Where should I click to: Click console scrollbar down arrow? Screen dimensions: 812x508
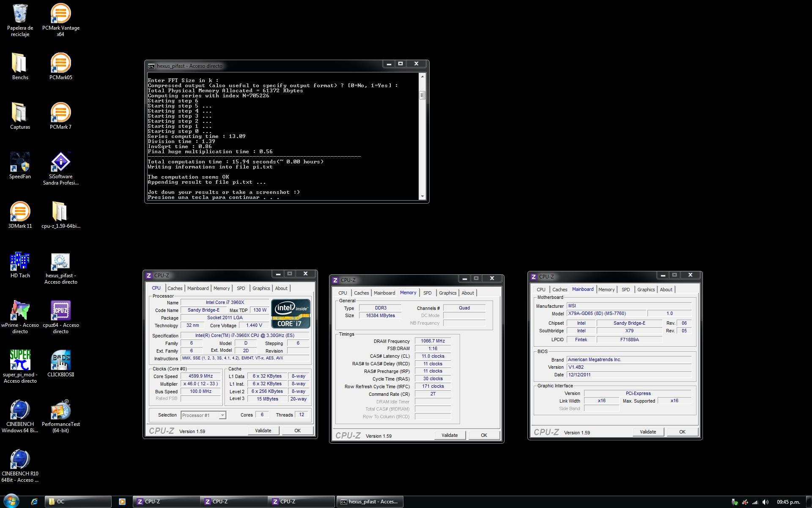(x=422, y=196)
